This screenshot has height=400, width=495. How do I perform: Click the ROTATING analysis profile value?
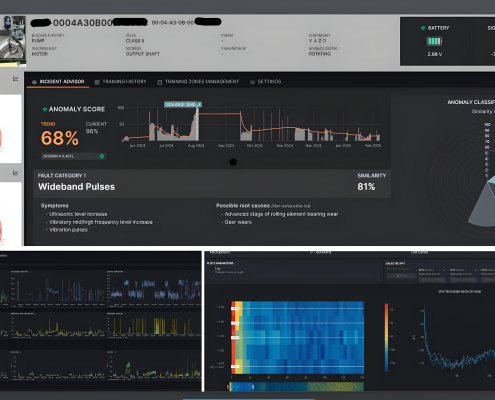tap(320, 54)
